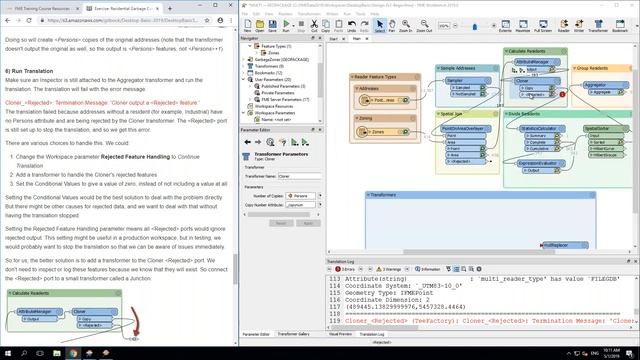The width and height of the screenshot is (640, 360).
Task: Toggle the Warnings filter in Translation Log
Action: pyautogui.click(x=389, y=269)
